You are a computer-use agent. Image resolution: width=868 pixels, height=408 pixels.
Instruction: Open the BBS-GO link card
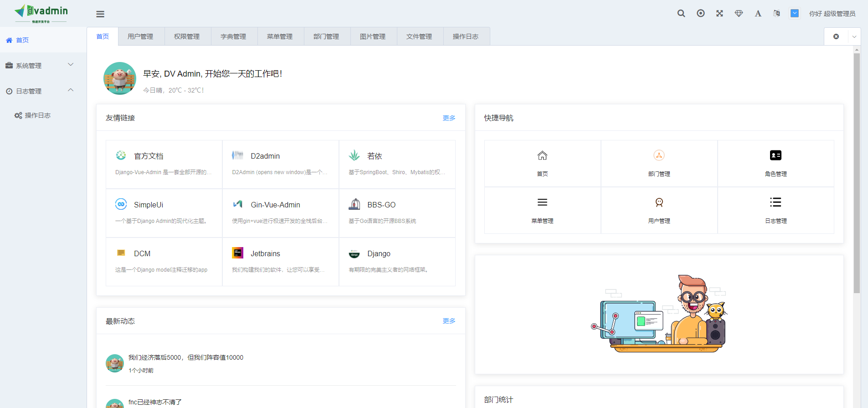pyautogui.click(x=397, y=213)
